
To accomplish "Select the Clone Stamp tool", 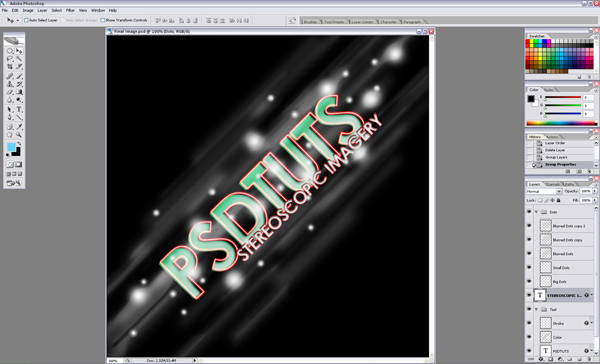I will tap(10, 84).
